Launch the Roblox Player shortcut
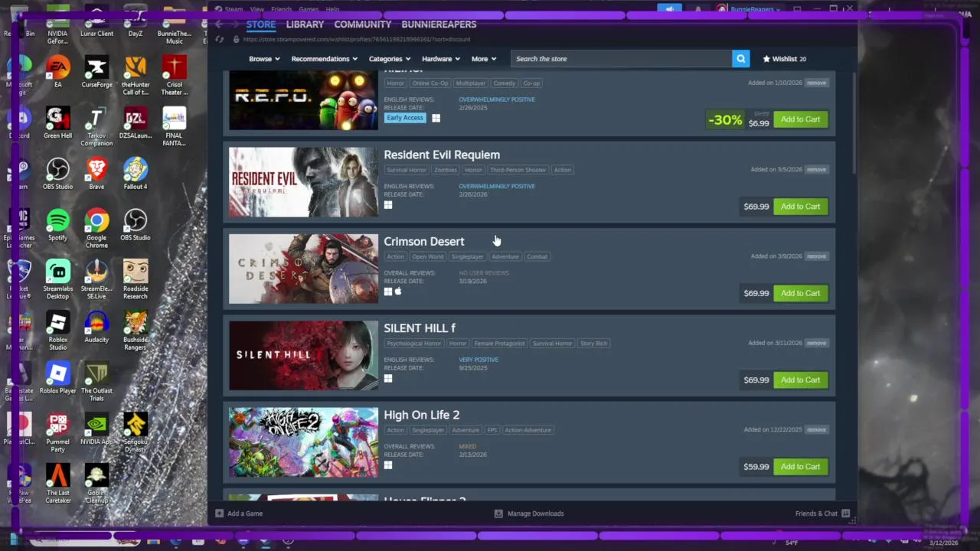980x551 pixels. pyautogui.click(x=57, y=378)
